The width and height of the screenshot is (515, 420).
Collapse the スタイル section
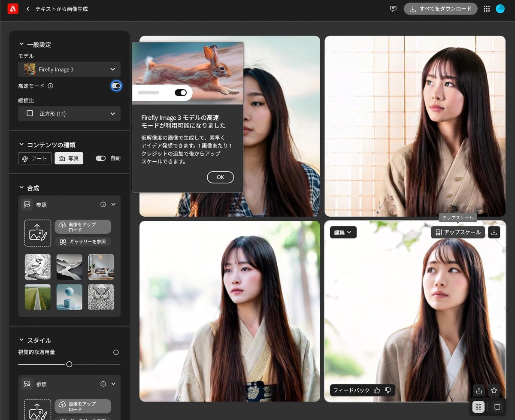click(x=21, y=340)
